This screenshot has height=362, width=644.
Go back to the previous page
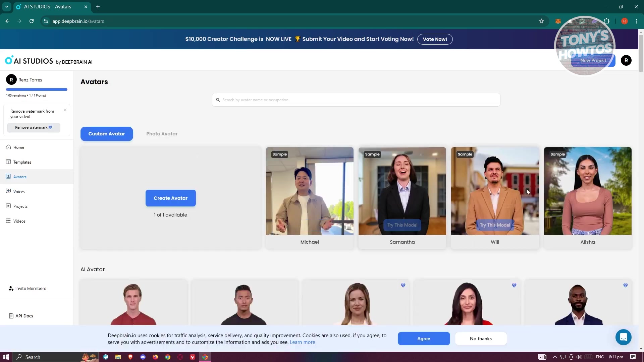[7, 21]
